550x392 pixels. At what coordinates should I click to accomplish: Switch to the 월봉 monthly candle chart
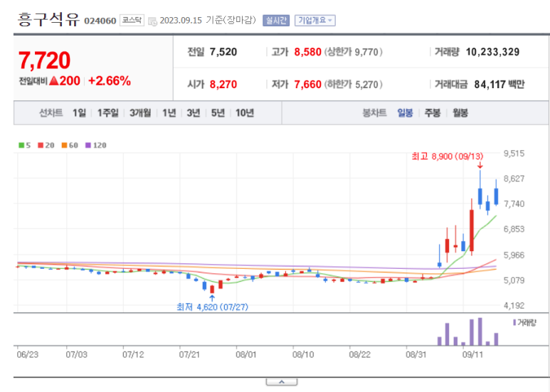(460, 113)
